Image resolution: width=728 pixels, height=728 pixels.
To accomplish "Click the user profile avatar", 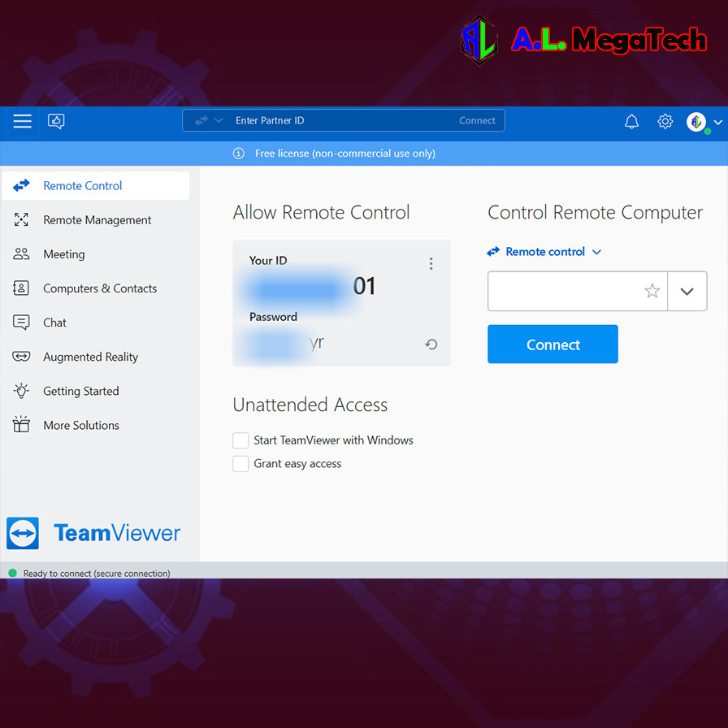I will point(696,122).
